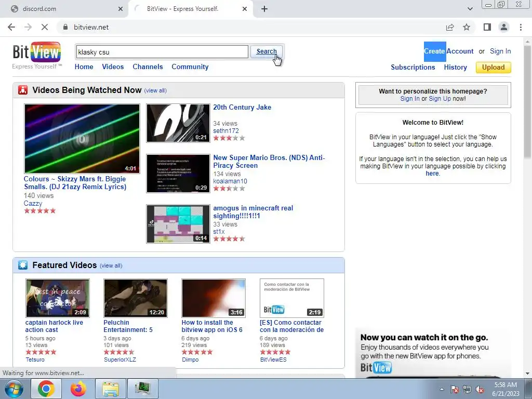The image size is (532, 399).
Task: Open uploader Dimpo's channel
Action: (x=190, y=360)
